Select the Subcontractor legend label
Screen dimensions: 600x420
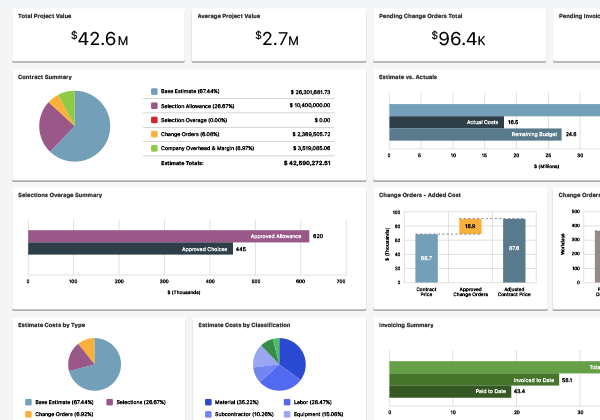coord(244,414)
